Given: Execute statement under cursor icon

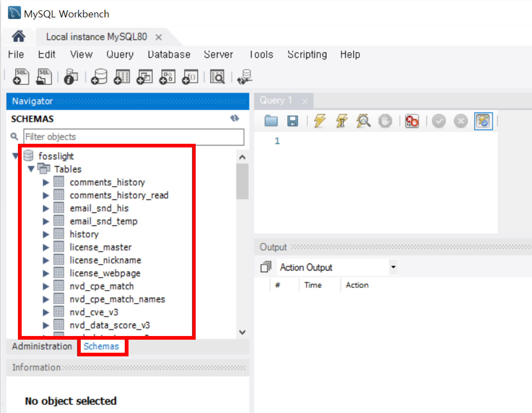Looking at the screenshot, I should tap(342, 121).
